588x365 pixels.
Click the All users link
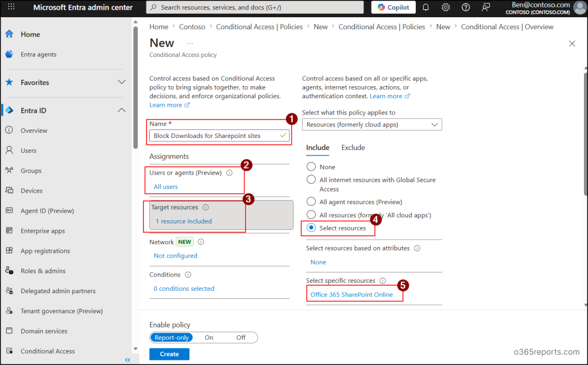165,187
